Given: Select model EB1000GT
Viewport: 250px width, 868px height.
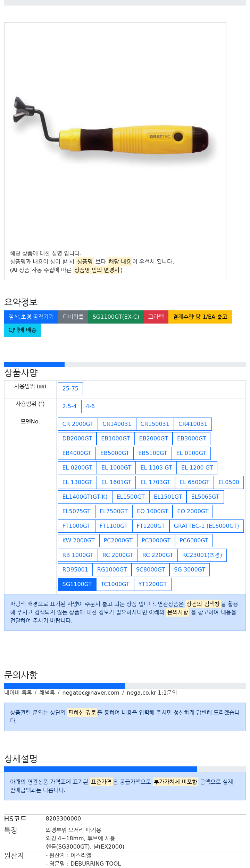Looking at the screenshot, I should (116, 439).
